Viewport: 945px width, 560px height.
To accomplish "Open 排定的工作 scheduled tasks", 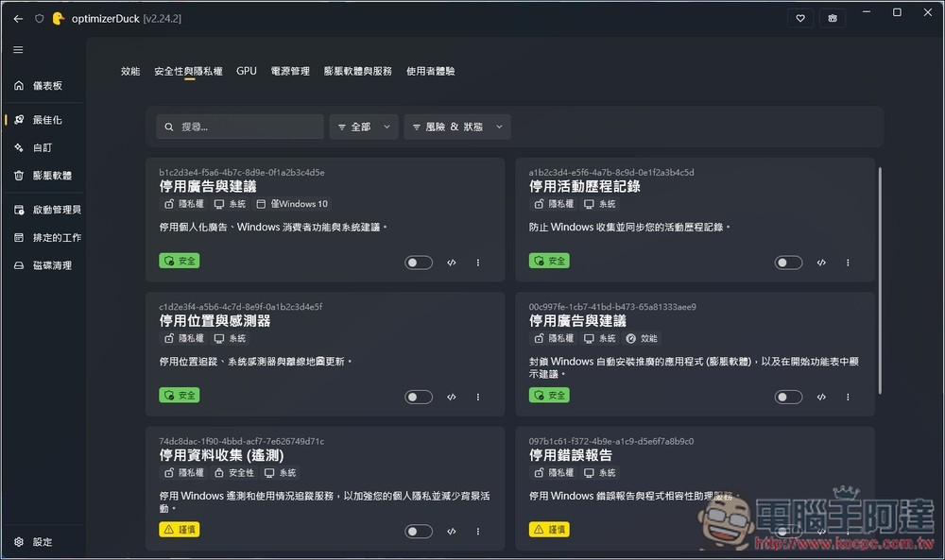I will click(43, 237).
